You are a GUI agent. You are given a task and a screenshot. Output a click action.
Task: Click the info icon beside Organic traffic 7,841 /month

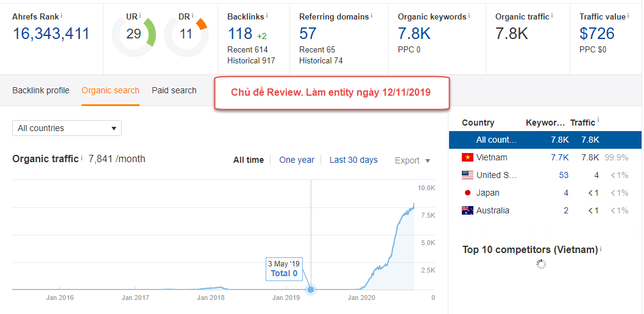(x=82, y=158)
